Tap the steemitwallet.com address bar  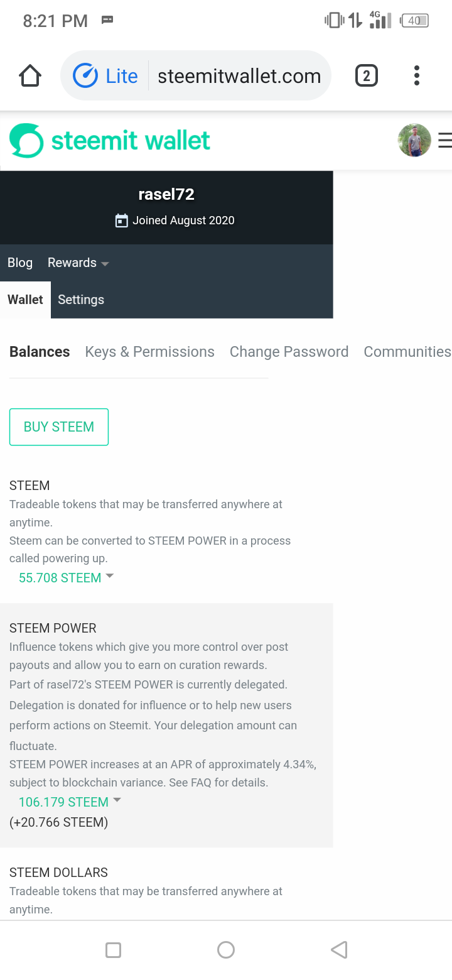point(239,76)
